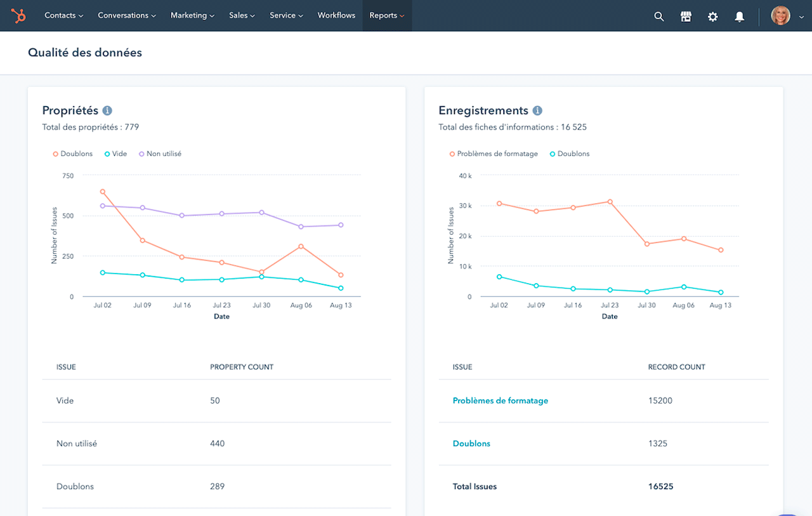812x516 pixels.
Task: Toggle the Non utilisé legend series
Action: point(160,154)
